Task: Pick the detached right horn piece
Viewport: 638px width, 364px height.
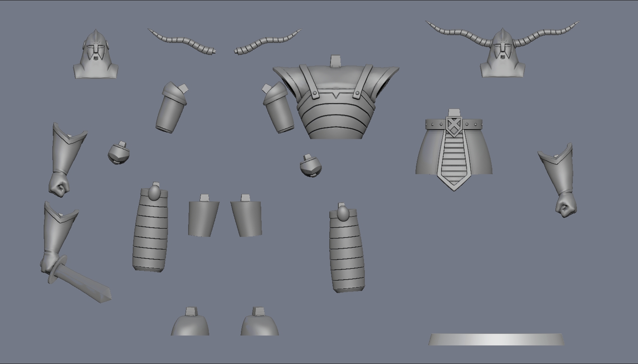Action: pyautogui.click(x=268, y=42)
